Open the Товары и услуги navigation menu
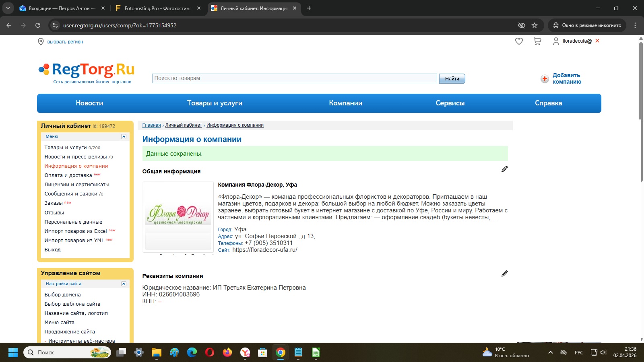Viewport: 644px width, 362px height. point(215,103)
